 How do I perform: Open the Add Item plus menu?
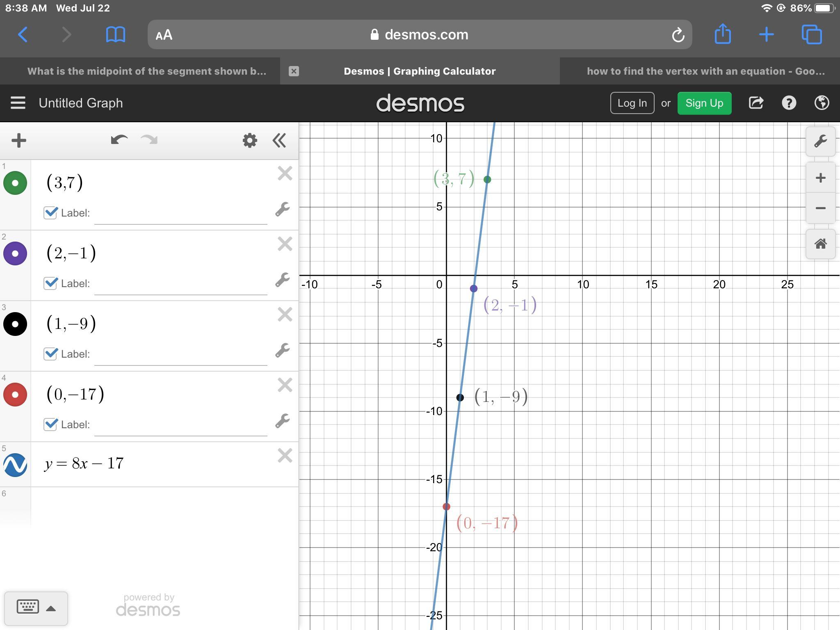click(x=19, y=140)
